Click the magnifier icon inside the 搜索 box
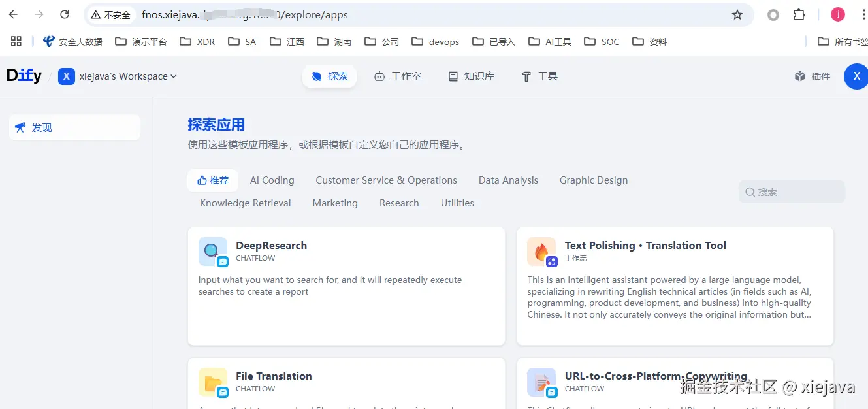The width and height of the screenshot is (868, 409). [750, 191]
